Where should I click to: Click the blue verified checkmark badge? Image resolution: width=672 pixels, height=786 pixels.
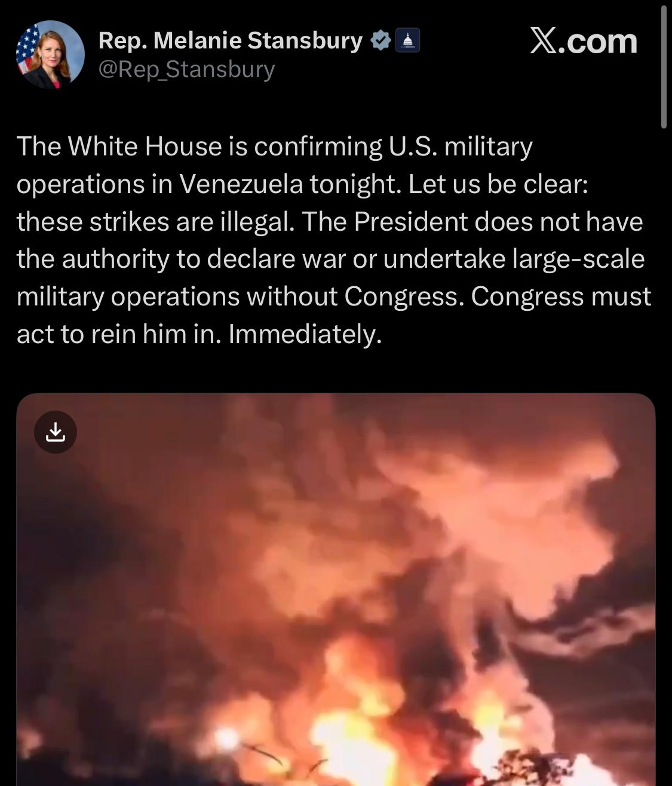click(380, 41)
